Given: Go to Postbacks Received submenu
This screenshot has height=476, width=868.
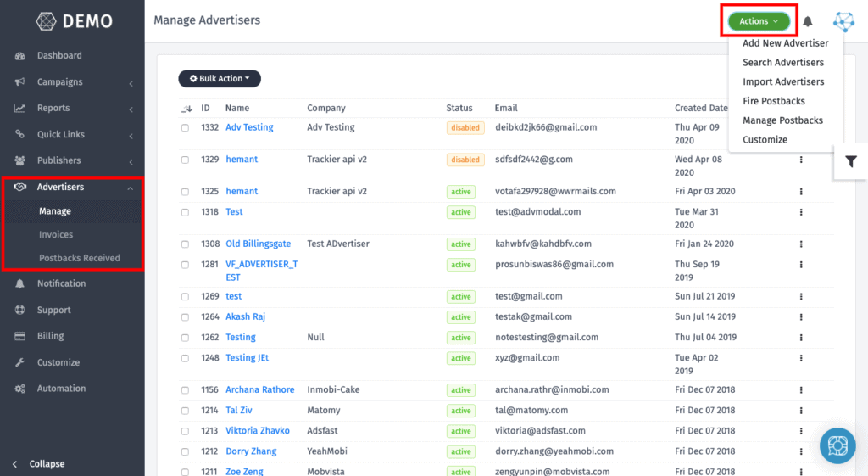Looking at the screenshot, I should 79,258.
